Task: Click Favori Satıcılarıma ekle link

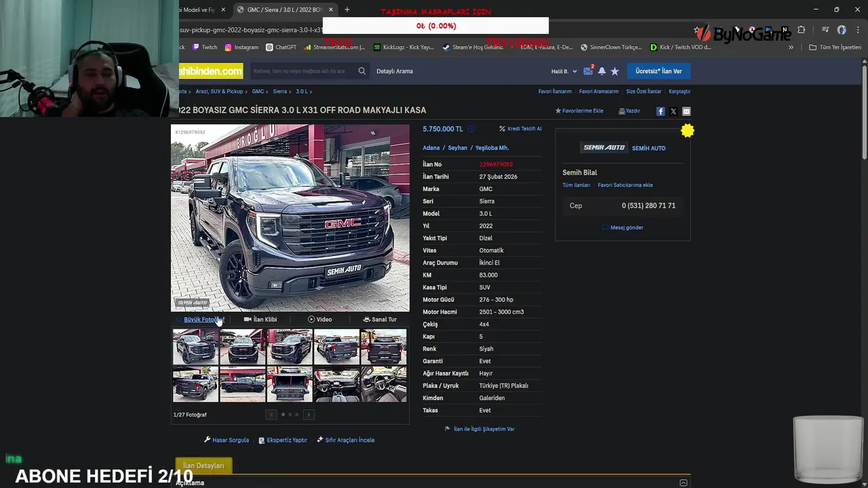Action: click(x=625, y=185)
